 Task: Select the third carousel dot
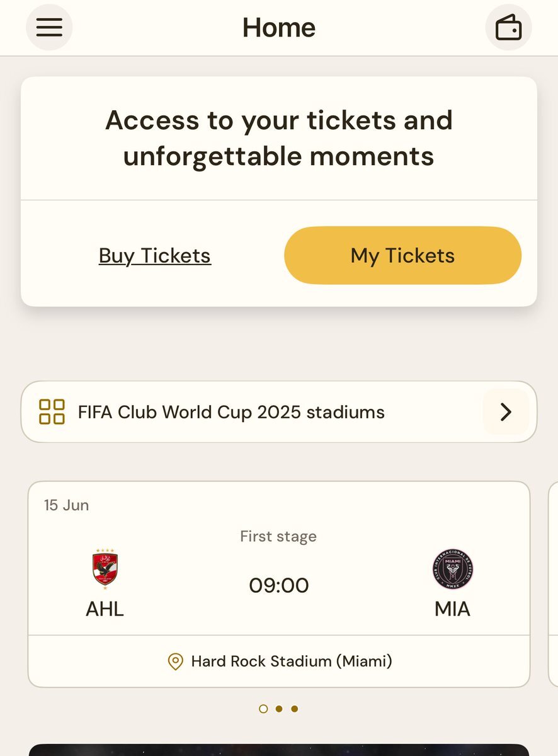coord(294,709)
